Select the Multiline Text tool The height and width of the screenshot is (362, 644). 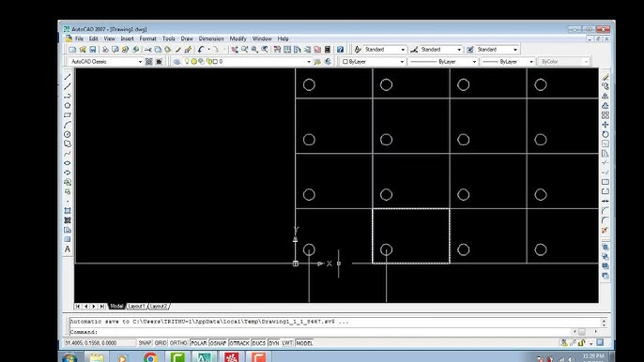coord(68,249)
